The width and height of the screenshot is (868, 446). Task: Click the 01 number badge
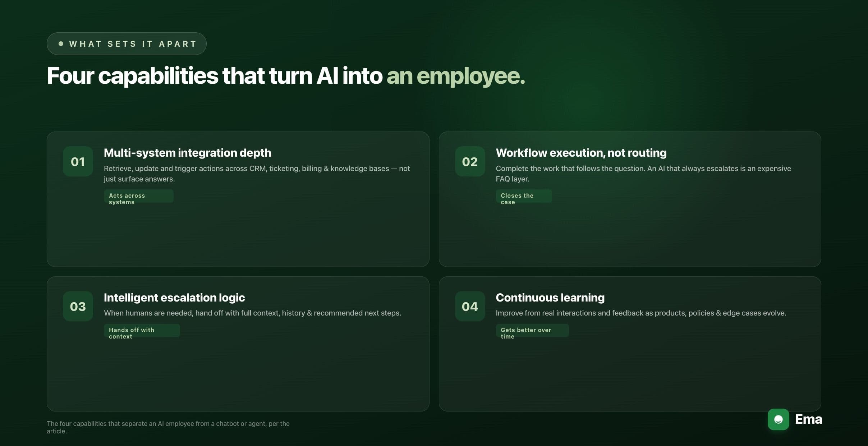click(78, 161)
